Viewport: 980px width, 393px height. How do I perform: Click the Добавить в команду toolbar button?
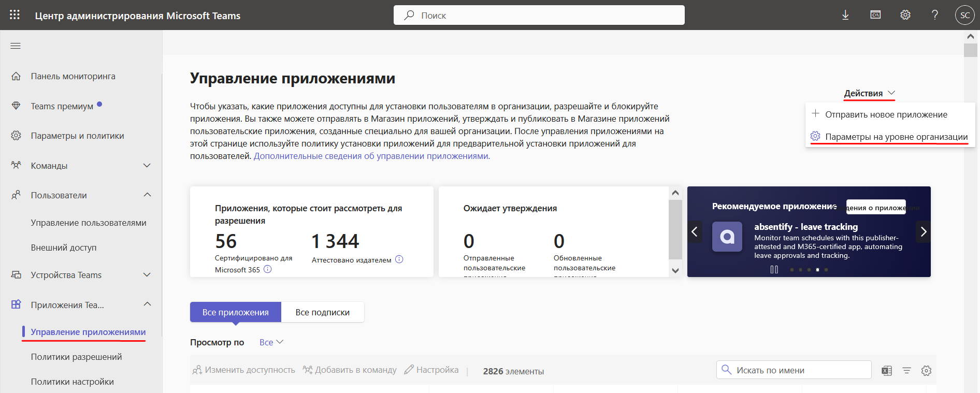point(350,370)
